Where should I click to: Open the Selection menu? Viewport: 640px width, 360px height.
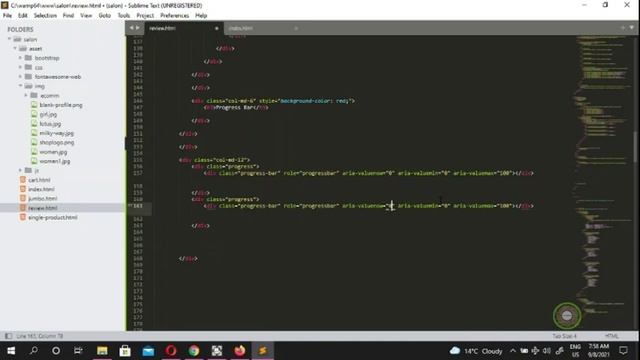[x=45, y=16]
